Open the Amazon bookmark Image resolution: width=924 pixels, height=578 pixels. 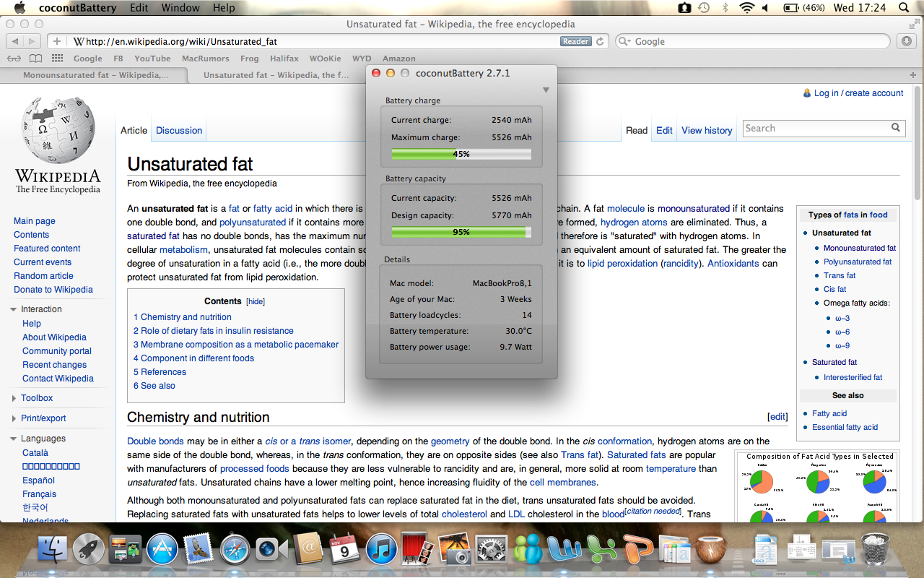(x=398, y=59)
